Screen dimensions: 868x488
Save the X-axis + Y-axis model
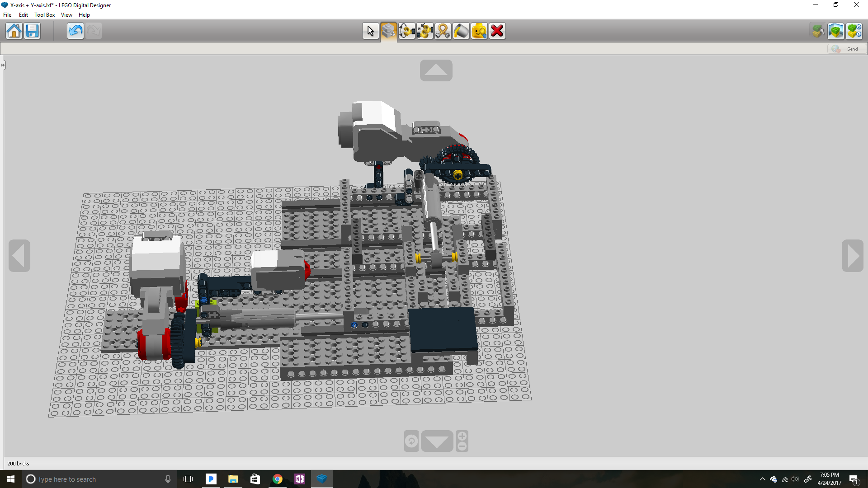click(32, 31)
